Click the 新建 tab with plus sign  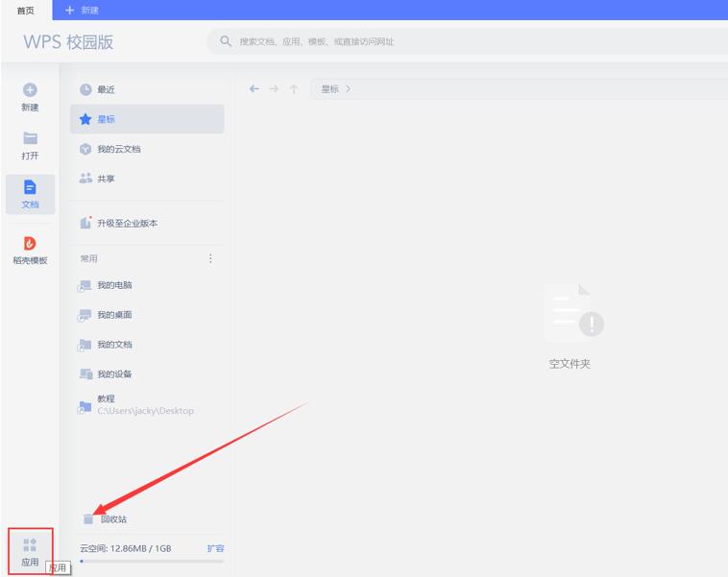pos(82,11)
